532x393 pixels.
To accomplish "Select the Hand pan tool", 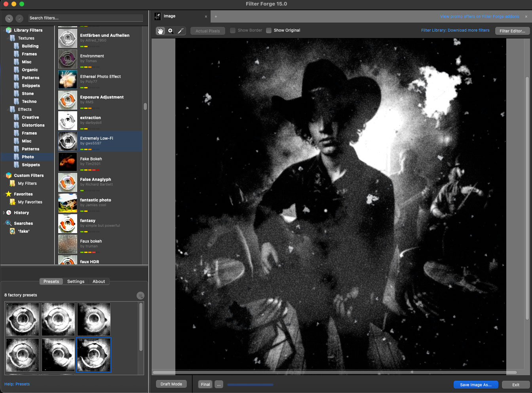I will pos(160,31).
